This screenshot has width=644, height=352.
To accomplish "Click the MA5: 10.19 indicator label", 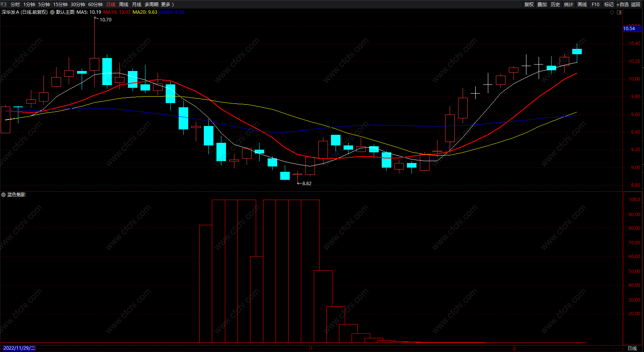I will click(89, 12).
